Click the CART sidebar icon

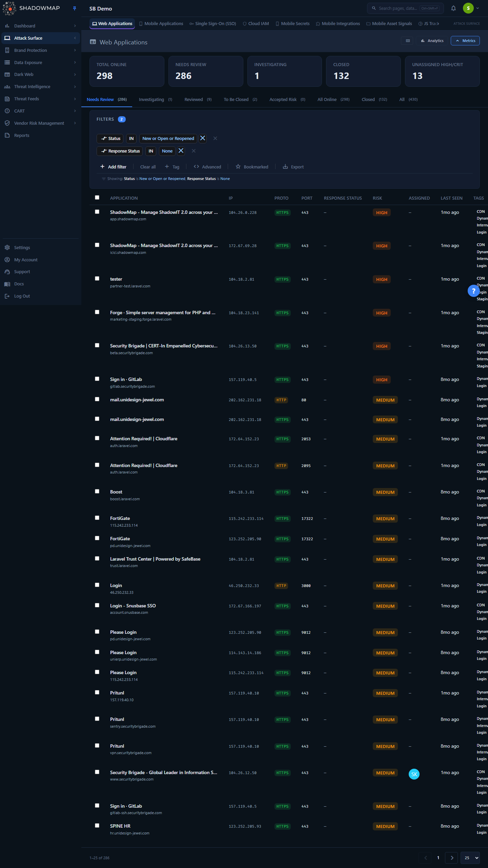[x=7, y=111]
